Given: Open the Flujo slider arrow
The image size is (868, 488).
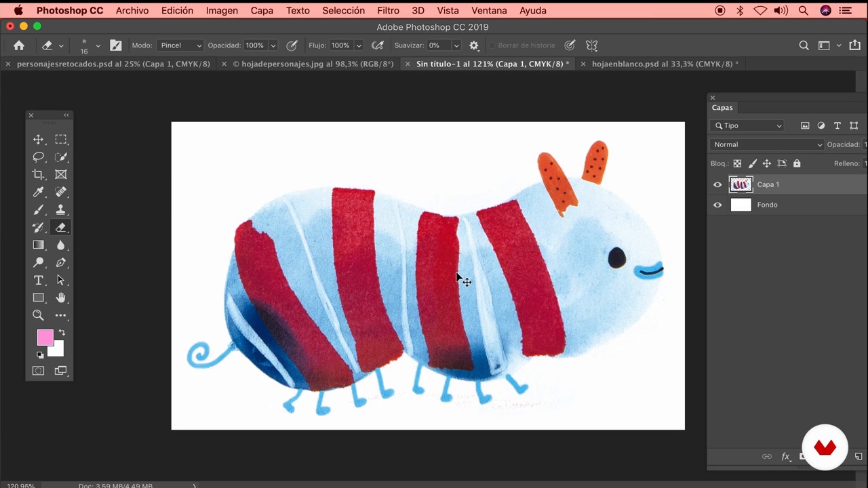Looking at the screenshot, I should [359, 45].
